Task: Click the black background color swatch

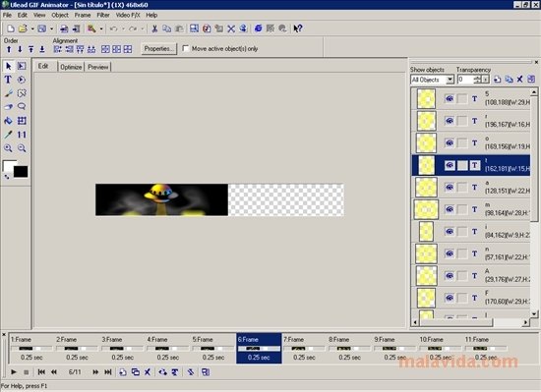Action: 21,172
